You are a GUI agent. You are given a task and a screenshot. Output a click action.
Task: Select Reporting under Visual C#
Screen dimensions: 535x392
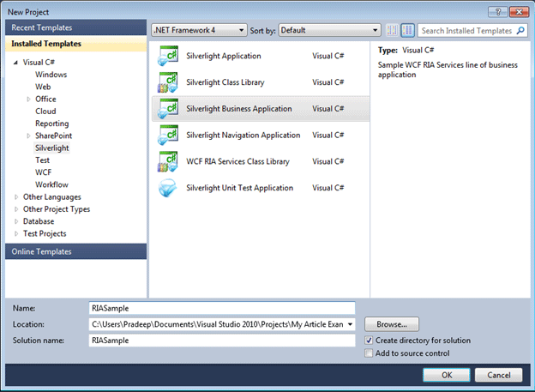tap(51, 124)
